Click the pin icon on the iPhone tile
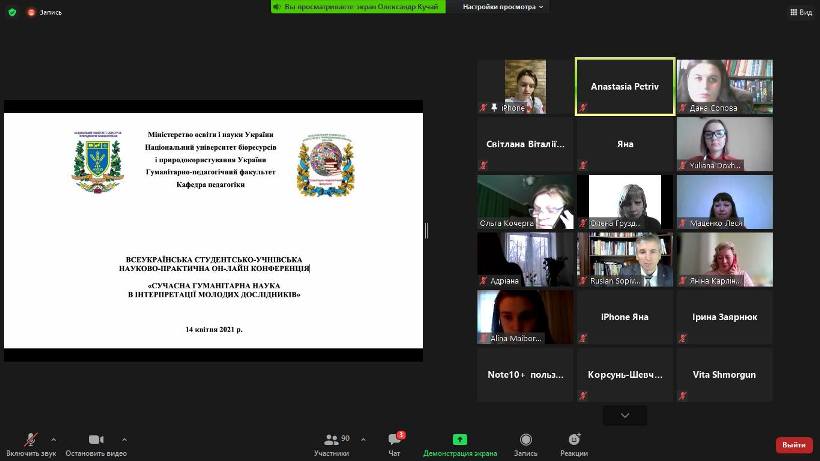This screenshot has height=461, width=820. [494, 108]
